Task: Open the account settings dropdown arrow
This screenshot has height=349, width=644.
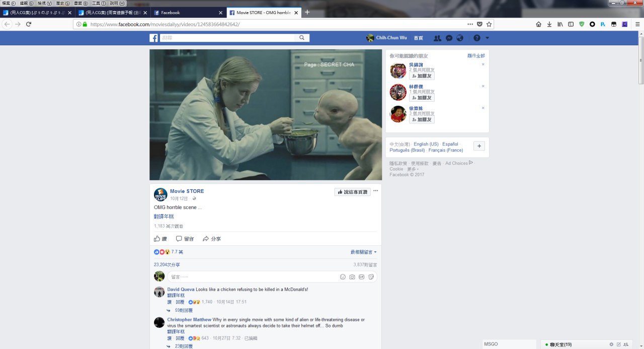Action: 487,38
